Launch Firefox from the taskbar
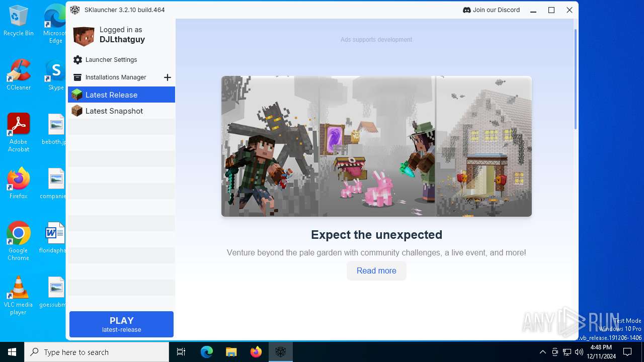644x362 pixels. pyautogui.click(x=256, y=352)
